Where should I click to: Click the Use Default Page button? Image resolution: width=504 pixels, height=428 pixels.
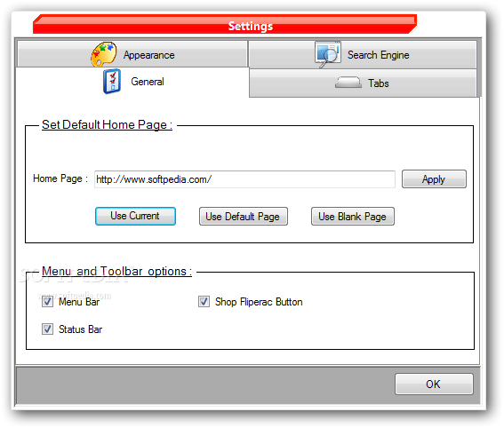[x=244, y=217]
